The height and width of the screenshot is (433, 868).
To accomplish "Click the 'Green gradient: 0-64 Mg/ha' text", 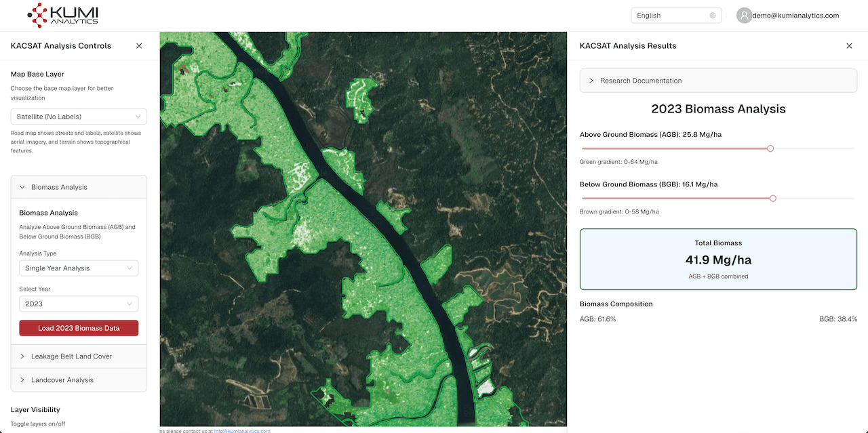I will click(618, 162).
